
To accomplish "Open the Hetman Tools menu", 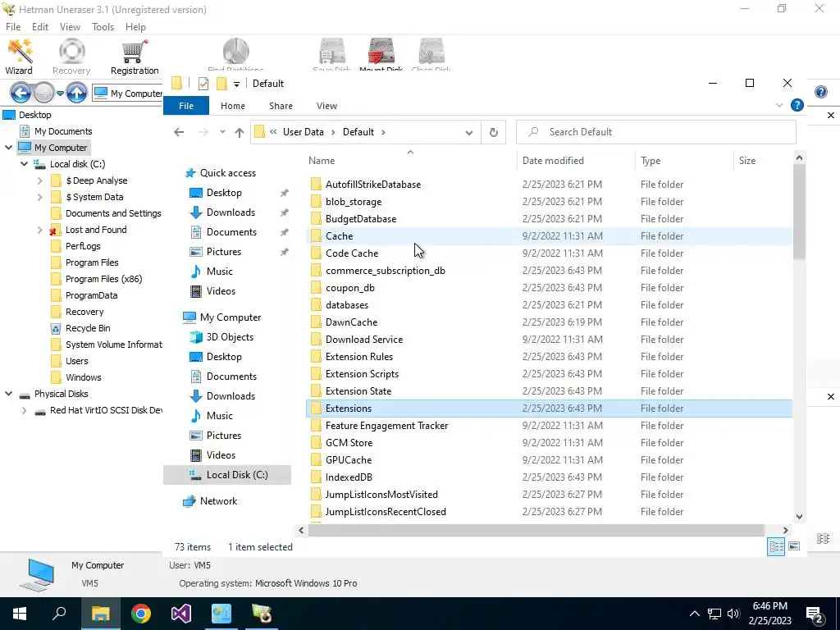I will click(x=103, y=27).
